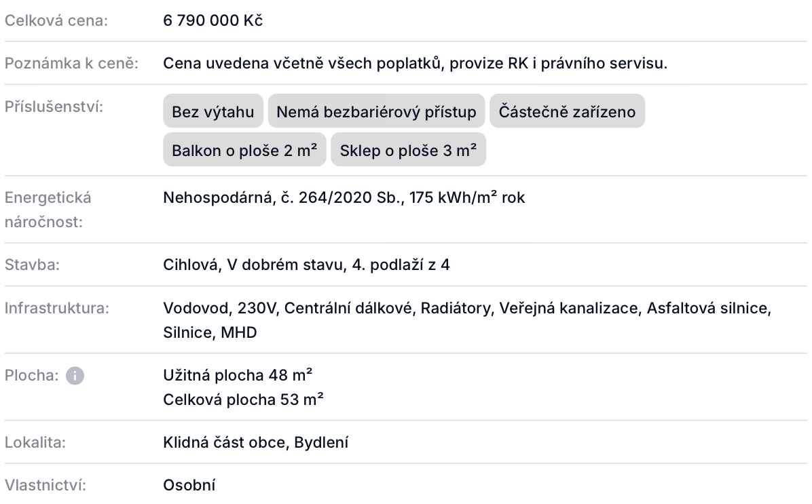The height and width of the screenshot is (504, 812).
Task: Click the "Balkon o ploše 2 m²" chip
Action: coord(244,151)
